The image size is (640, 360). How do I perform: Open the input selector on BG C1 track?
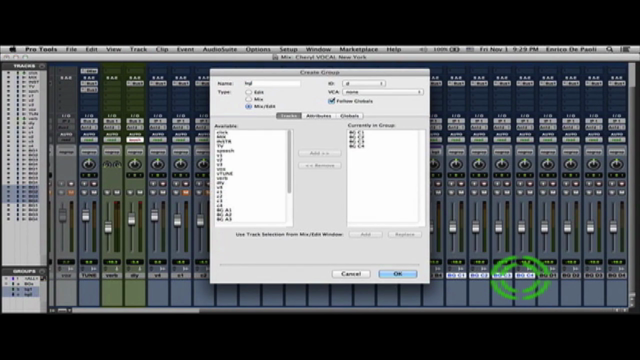pyautogui.click(x=456, y=121)
